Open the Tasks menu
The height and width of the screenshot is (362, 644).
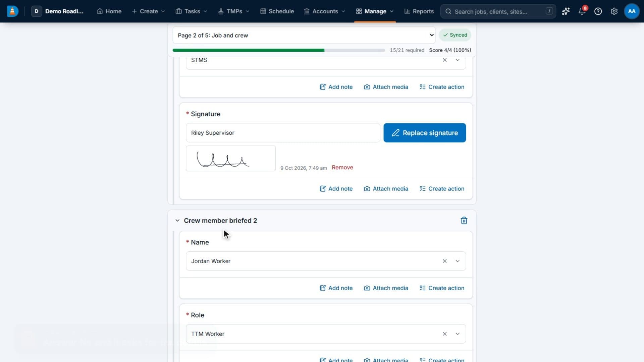pyautogui.click(x=191, y=11)
